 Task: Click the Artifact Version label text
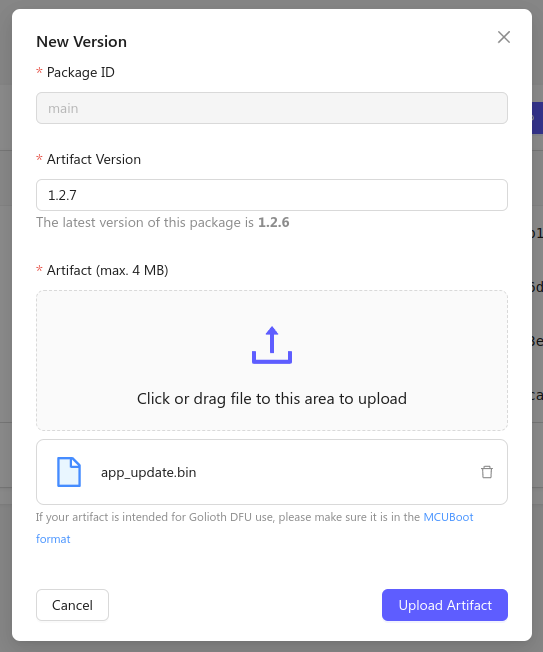[x=94, y=159]
